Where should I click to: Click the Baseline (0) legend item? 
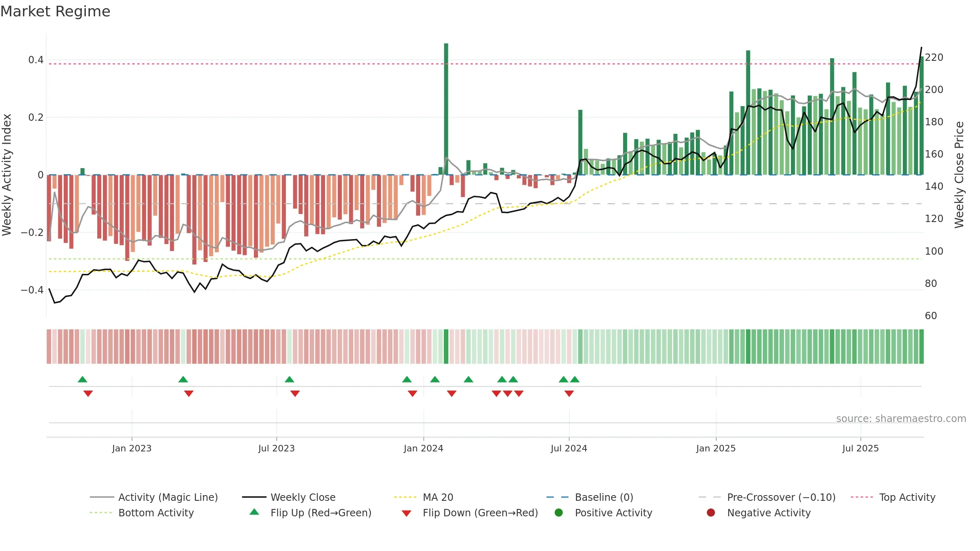(590, 497)
